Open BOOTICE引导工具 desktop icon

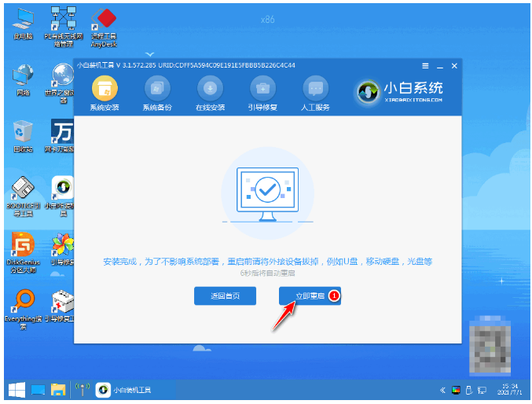[x=23, y=196]
